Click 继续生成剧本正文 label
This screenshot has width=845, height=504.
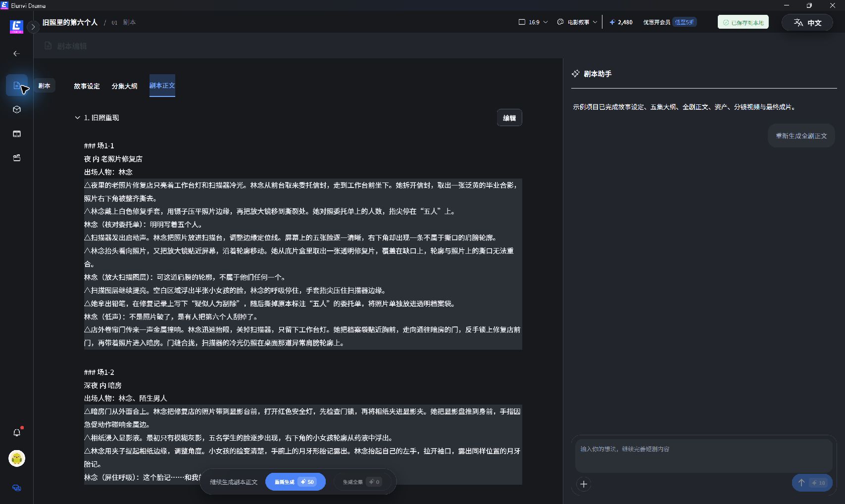pos(234,482)
